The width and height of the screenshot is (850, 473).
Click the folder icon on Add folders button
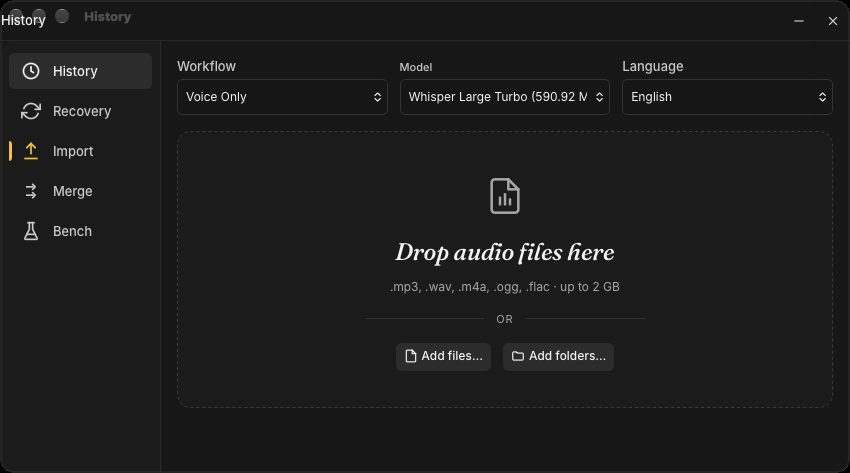click(518, 356)
